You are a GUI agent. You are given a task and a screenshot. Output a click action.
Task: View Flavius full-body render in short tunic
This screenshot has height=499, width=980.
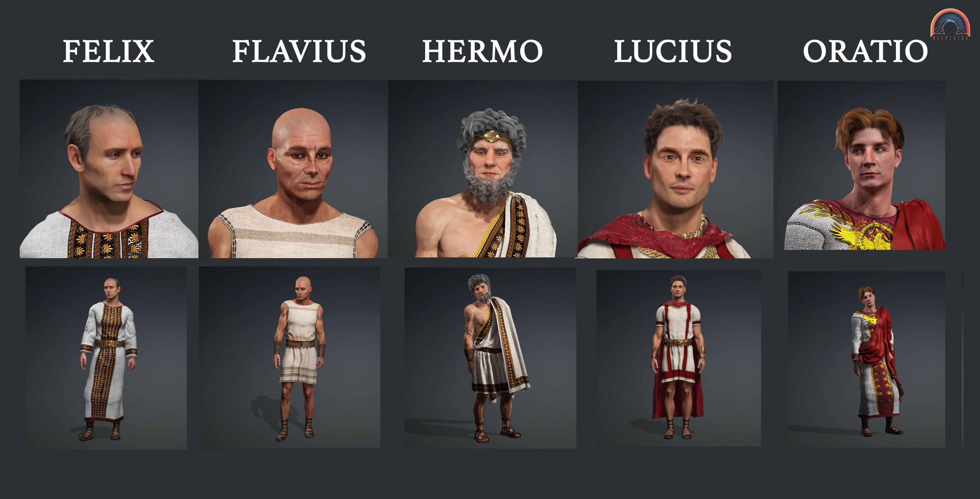(x=289, y=358)
